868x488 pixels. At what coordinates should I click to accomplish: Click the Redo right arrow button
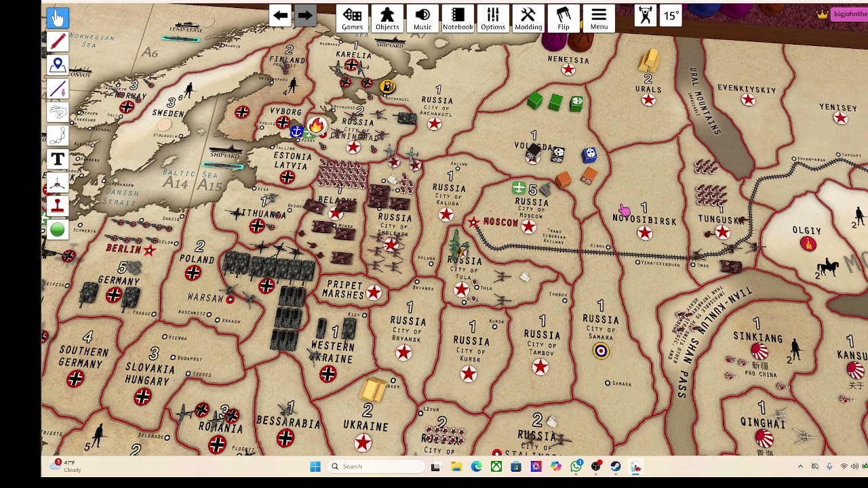point(305,16)
